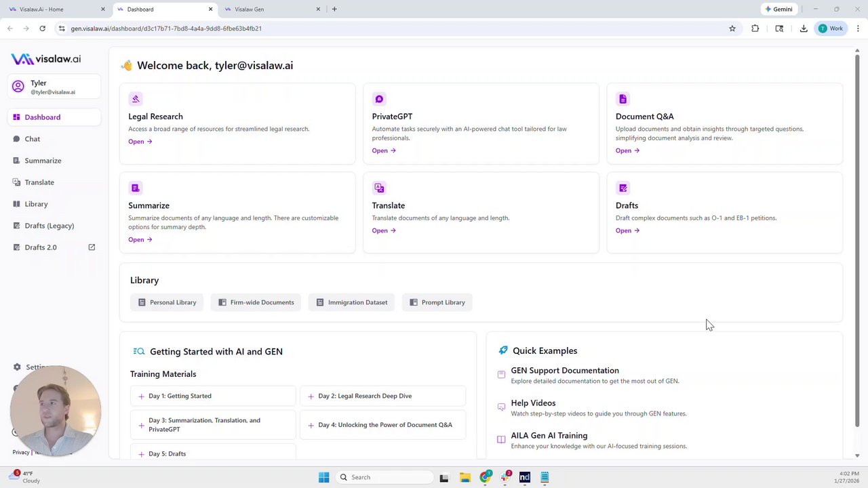Open Help Videos quick example
The width and height of the screenshot is (868, 488).
[533, 403]
